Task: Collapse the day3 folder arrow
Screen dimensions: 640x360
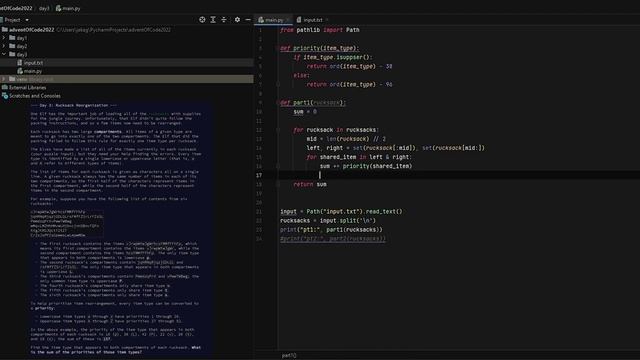Action: pos(4,54)
